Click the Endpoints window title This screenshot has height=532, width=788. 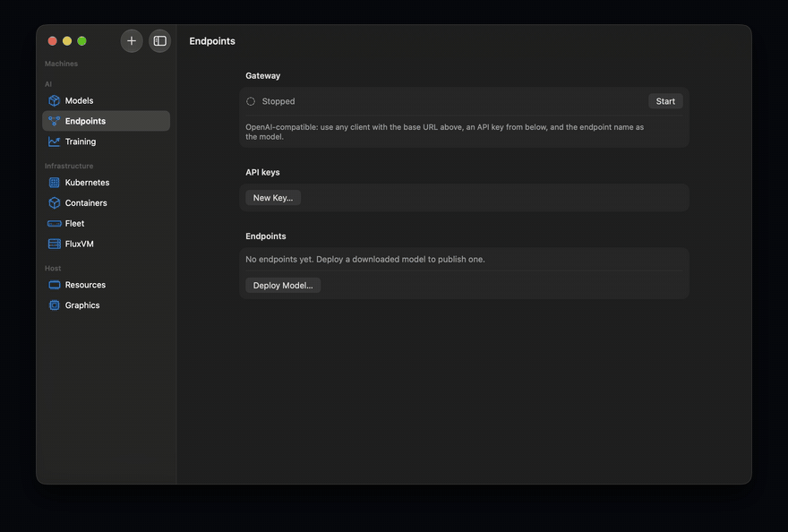pyautogui.click(x=212, y=40)
